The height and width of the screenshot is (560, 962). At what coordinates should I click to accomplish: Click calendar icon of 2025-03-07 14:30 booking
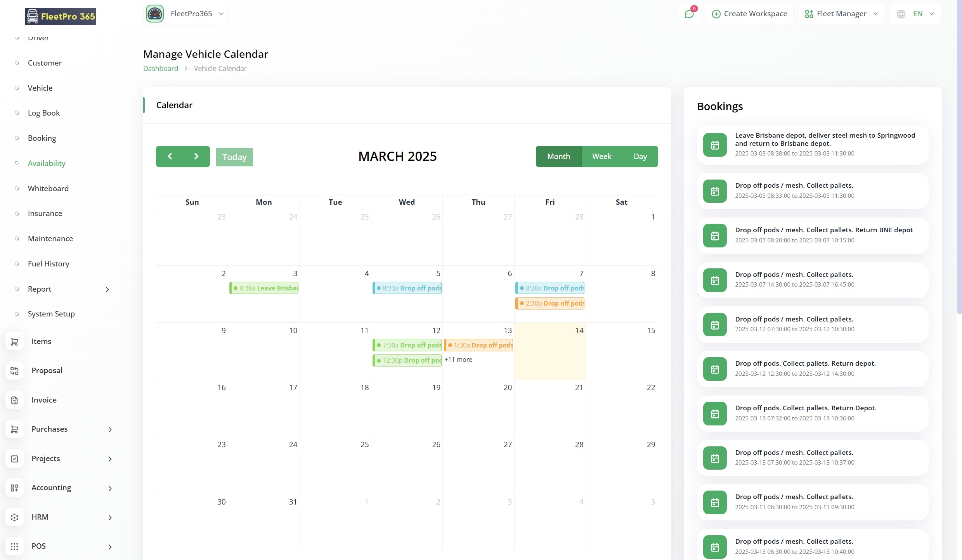715,280
